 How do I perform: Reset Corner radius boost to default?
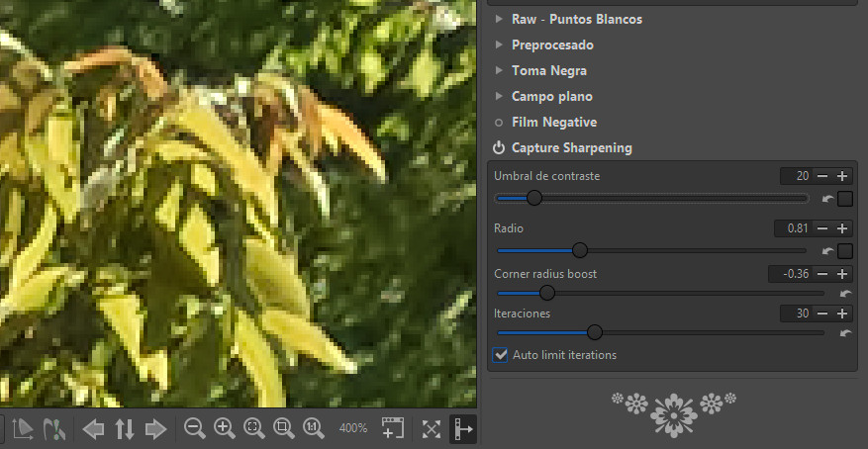(x=846, y=293)
